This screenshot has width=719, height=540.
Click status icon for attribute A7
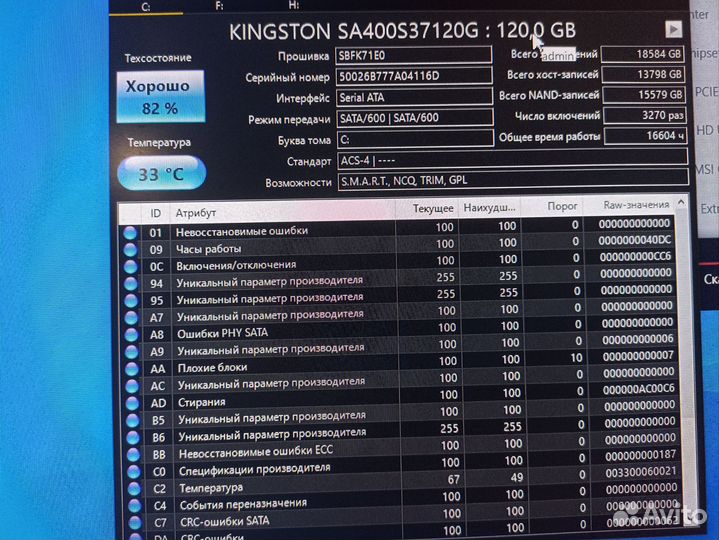(132, 318)
